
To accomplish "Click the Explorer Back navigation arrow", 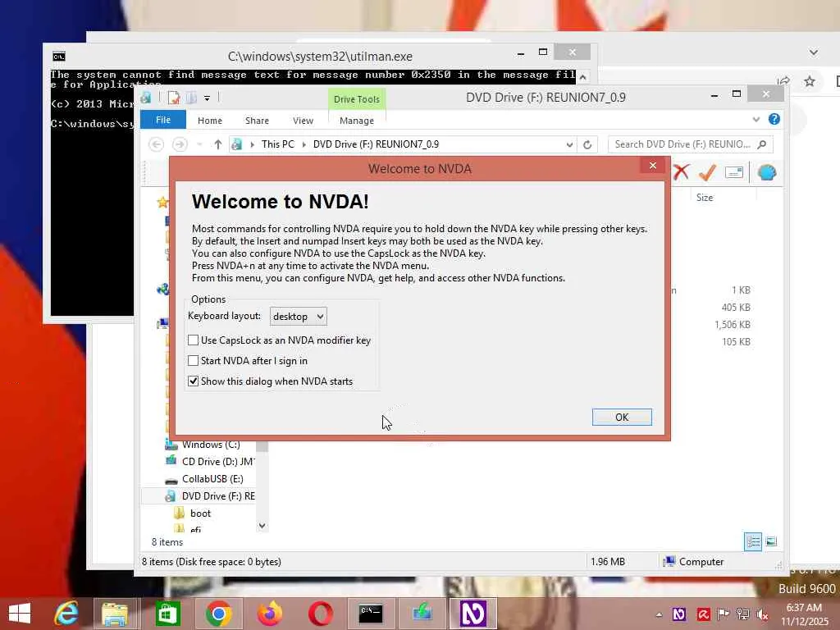I will pos(156,144).
